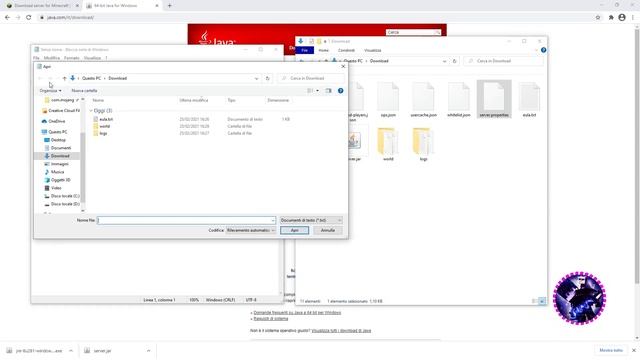Viewport: 640px width, 360px height.
Task: Reload the browser page
Action: pos(29,18)
